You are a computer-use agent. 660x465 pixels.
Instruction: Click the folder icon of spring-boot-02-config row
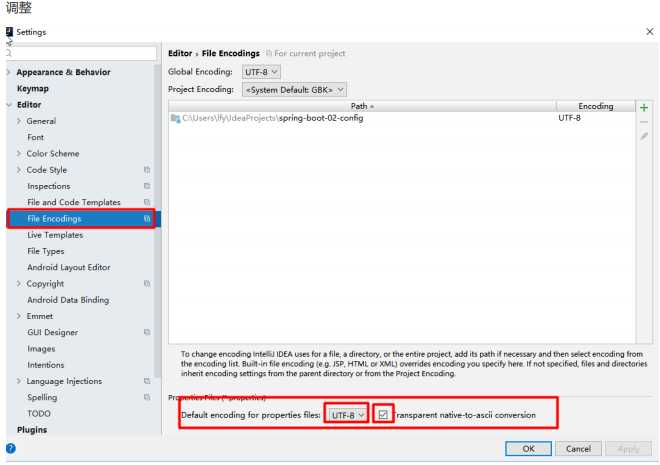[176, 118]
